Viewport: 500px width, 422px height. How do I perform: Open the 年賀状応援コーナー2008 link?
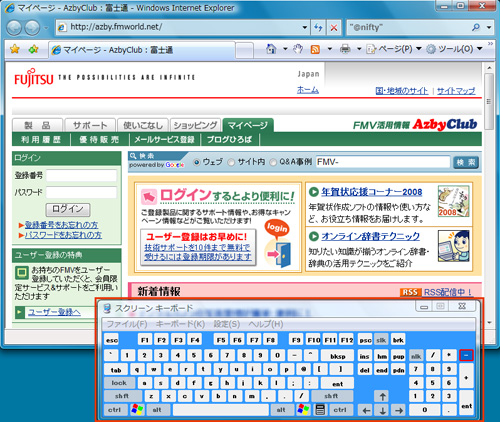pyautogui.click(x=372, y=192)
